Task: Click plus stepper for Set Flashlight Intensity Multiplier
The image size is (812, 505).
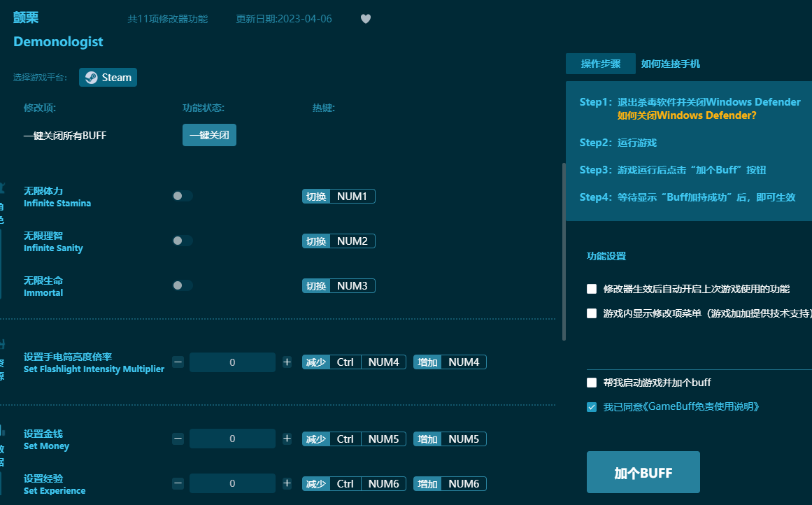Action: tap(287, 362)
